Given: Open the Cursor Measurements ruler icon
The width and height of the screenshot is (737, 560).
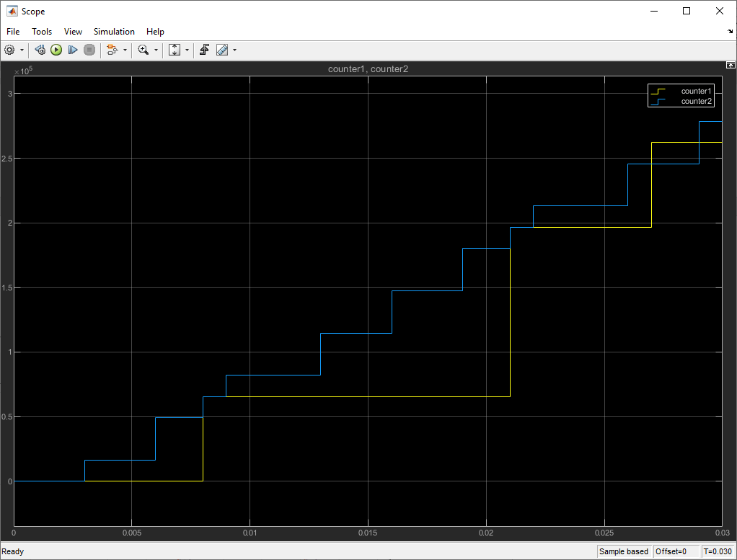Looking at the screenshot, I should coord(222,50).
